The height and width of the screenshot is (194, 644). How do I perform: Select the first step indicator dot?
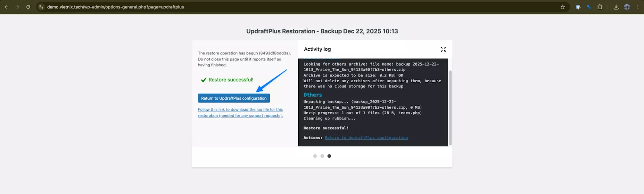click(x=315, y=156)
